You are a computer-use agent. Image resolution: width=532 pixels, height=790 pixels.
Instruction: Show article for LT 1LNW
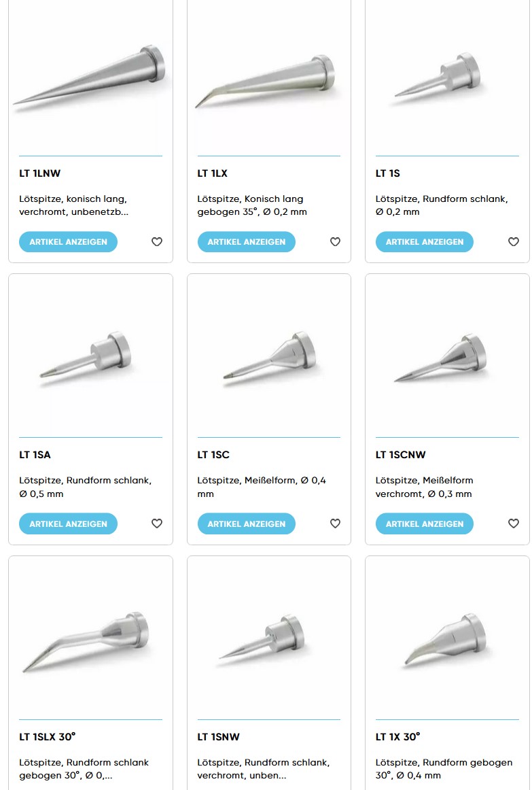68,242
